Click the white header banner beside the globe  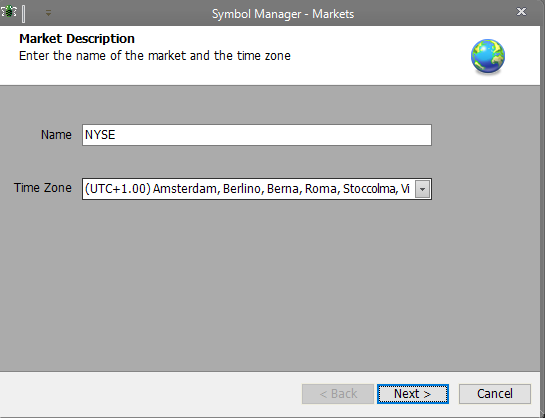coord(379,56)
